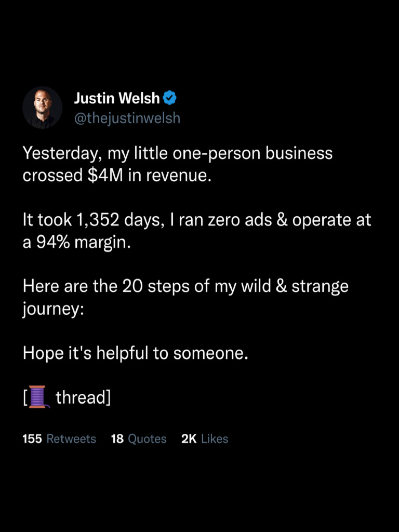View the 2K Likes list
Viewport: 399px width, 532px height.
coord(205,439)
